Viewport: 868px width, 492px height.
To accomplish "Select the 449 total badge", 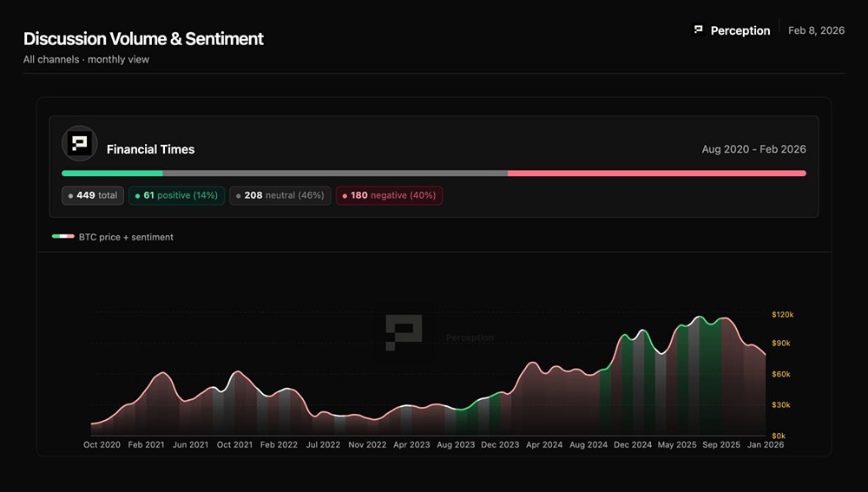I will [93, 196].
